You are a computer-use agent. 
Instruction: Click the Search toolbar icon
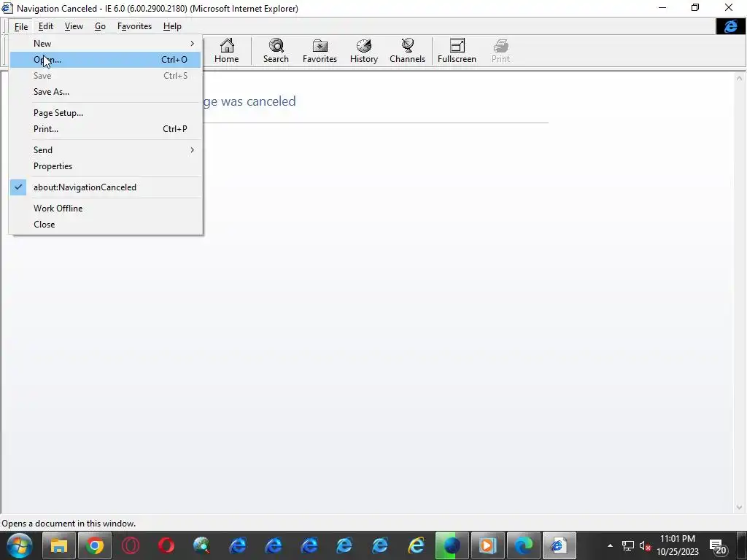click(276, 51)
